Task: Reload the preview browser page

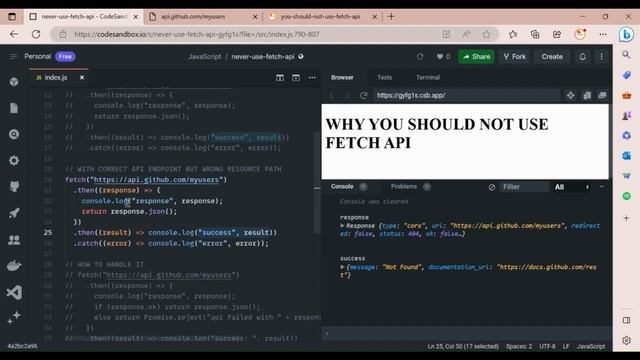Action: point(363,96)
